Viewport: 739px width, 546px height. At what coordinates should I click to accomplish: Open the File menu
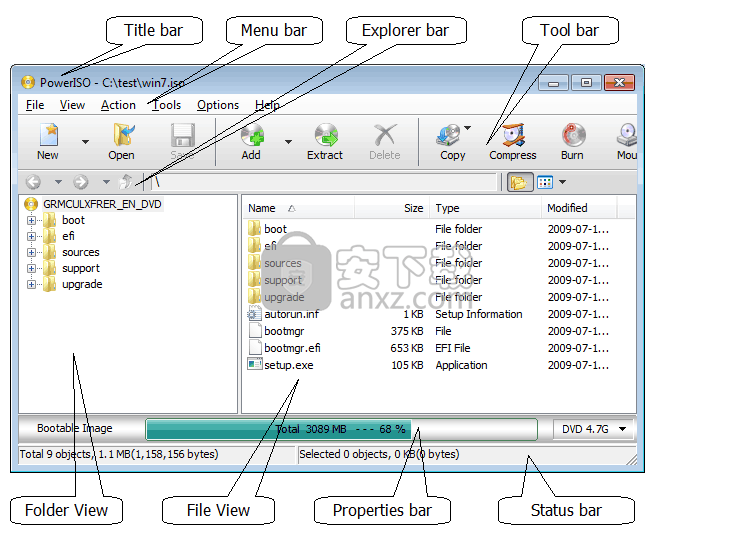[35, 105]
